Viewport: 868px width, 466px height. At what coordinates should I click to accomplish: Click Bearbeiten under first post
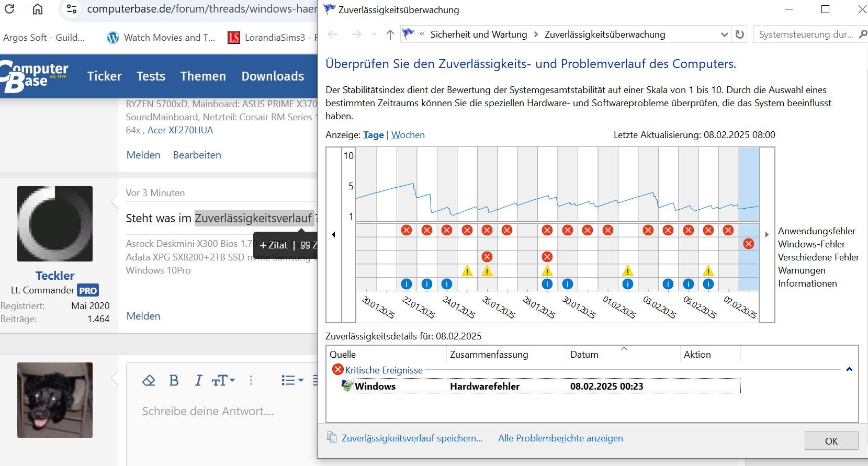[x=197, y=155]
